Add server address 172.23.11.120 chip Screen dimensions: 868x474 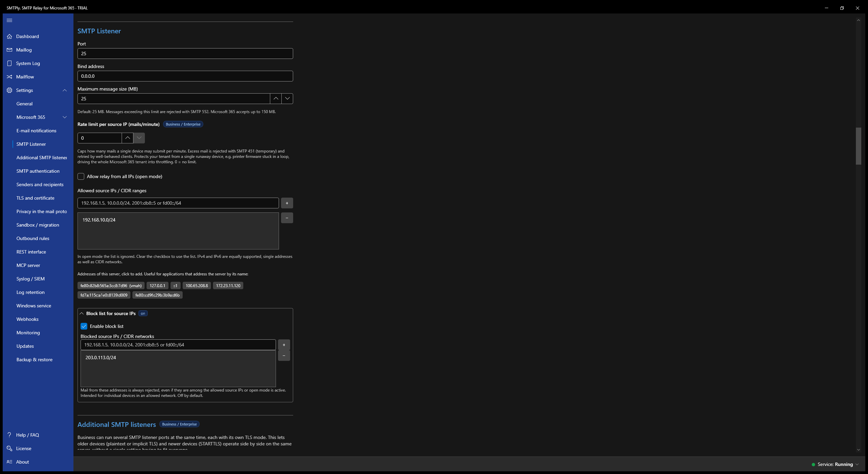click(228, 285)
